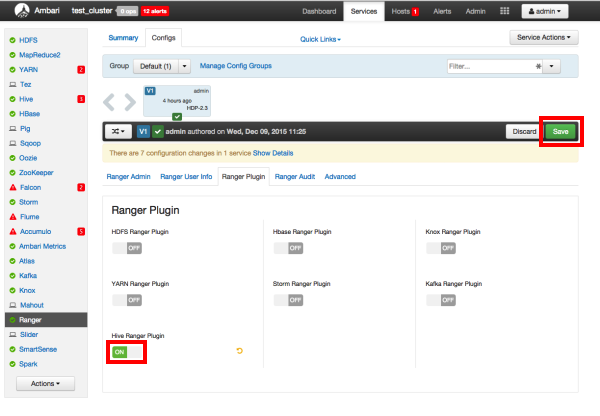Open the Default (1) config group dropdown
The image size is (600, 416).
click(x=156, y=66)
